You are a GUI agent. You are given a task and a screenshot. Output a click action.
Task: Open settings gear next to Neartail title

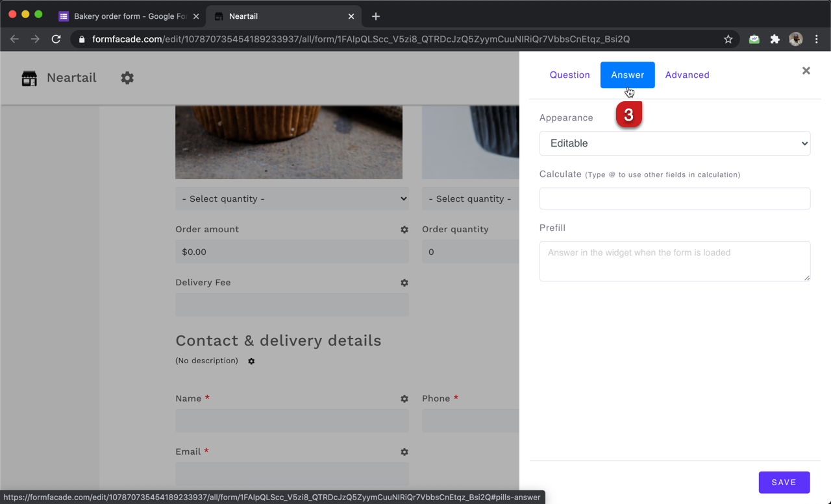[127, 78]
